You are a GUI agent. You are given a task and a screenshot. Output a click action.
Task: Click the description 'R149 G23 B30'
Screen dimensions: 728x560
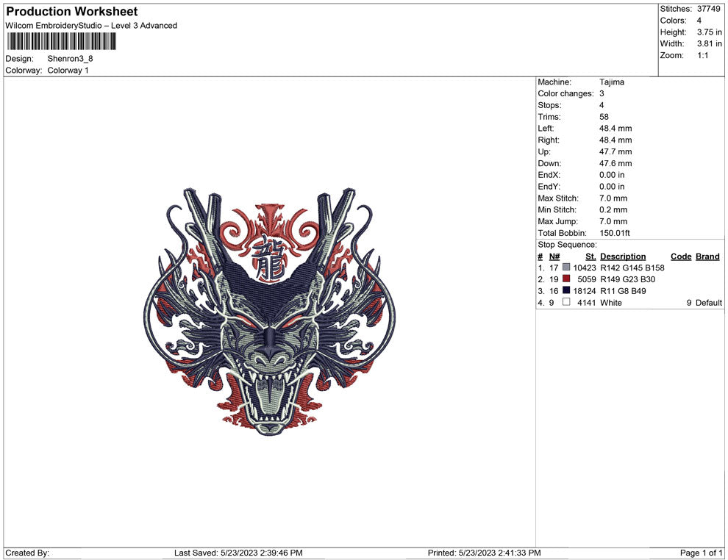click(x=628, y=279)
